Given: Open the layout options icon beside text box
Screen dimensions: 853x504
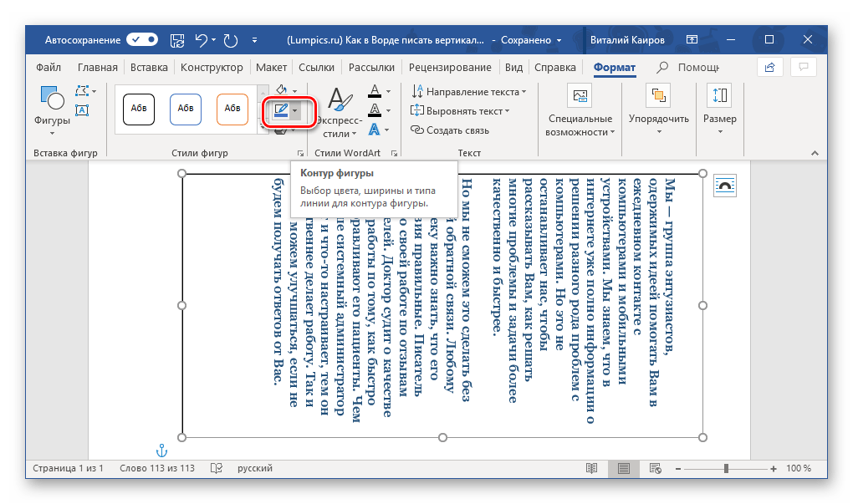Looking at the screenshot, I should 724,186.
